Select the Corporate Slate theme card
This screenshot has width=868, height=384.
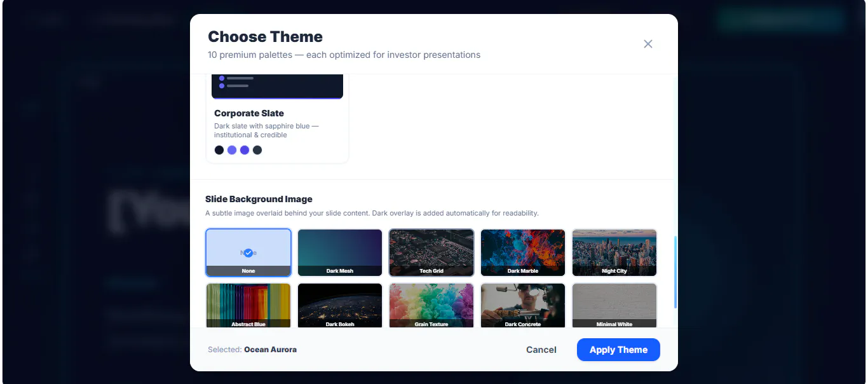(277, 119)
